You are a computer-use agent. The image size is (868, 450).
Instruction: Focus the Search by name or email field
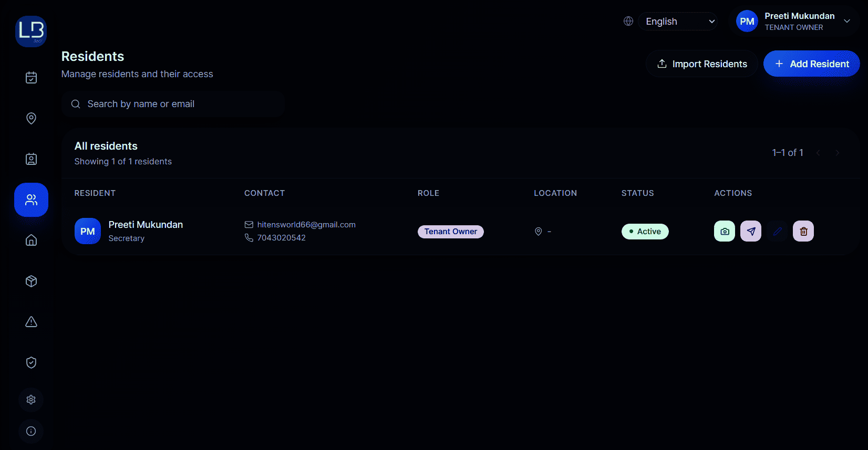173,104
